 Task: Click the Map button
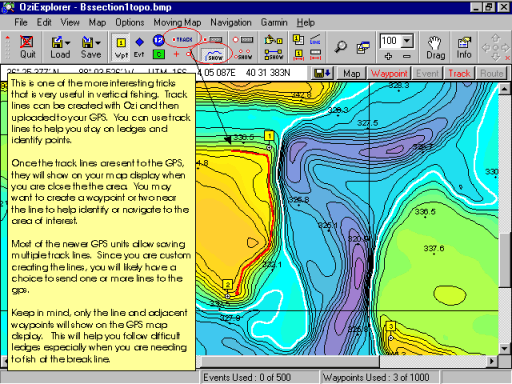coord(351,73)
